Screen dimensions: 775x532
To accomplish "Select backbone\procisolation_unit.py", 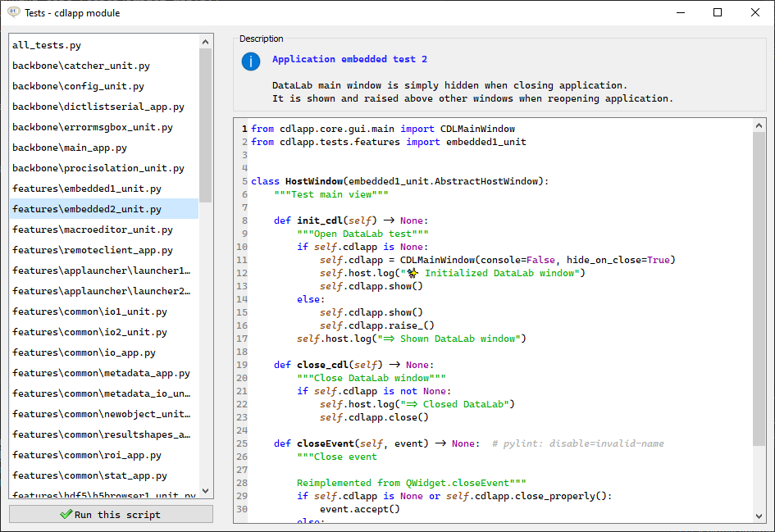I will (x=104, y=168).
